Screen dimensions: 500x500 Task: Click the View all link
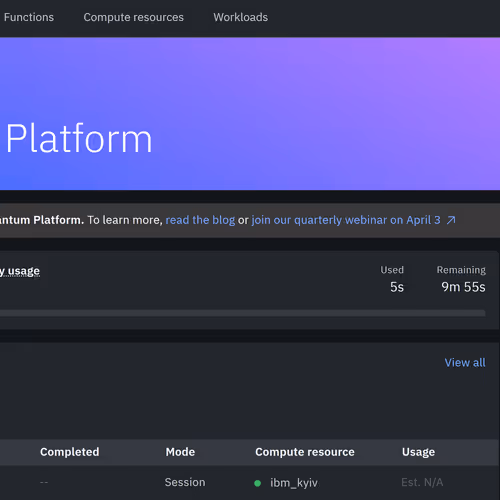465,362
